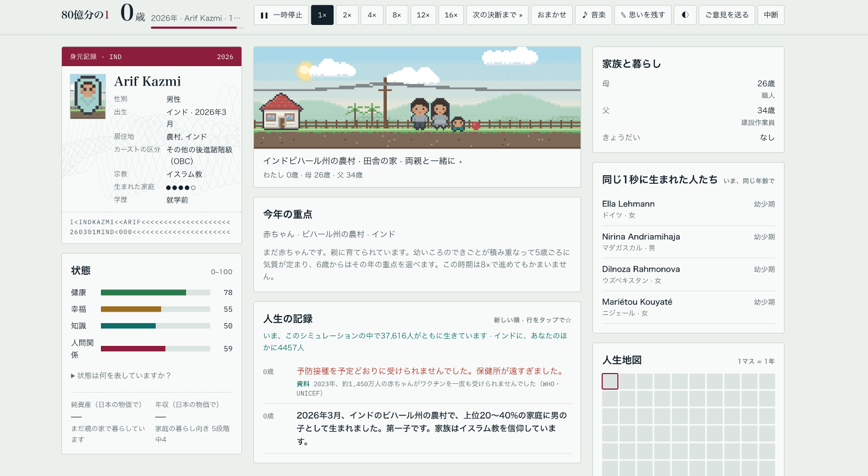Pause the simulation with 一時停止
868x476 pixels.
281,15
